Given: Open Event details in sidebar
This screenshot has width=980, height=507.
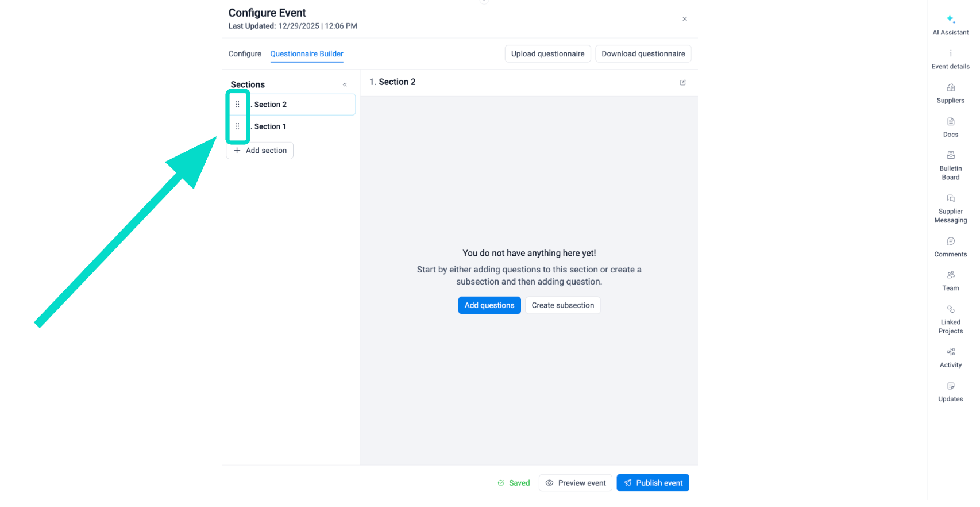Looking at the screenshot, I should [950, 59].
